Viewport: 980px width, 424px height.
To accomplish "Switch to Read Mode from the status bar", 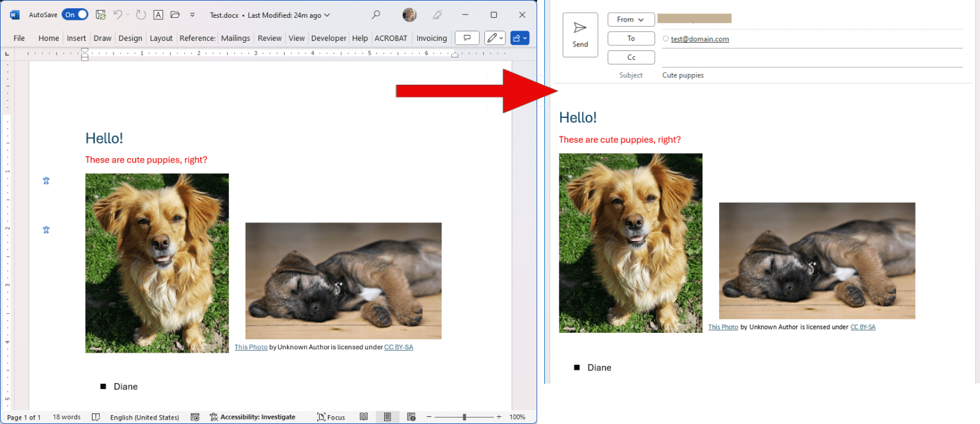I will [x=364, y=416].
